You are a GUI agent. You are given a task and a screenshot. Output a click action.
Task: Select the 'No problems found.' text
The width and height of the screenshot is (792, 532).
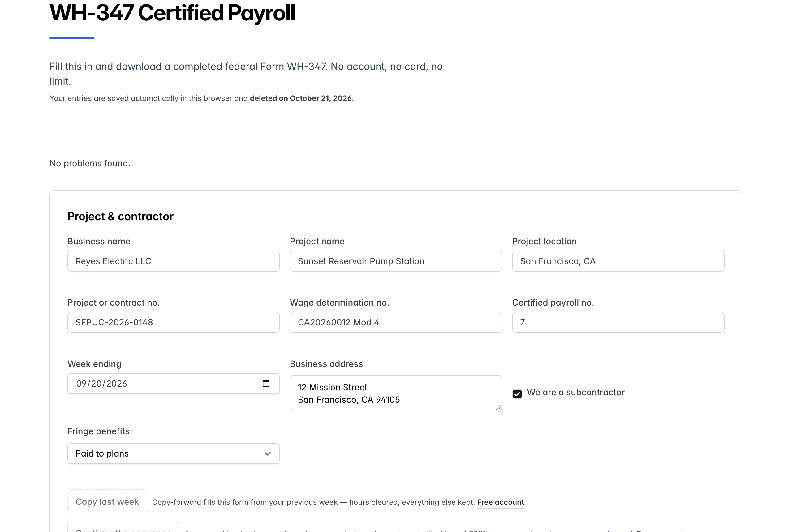90,164
